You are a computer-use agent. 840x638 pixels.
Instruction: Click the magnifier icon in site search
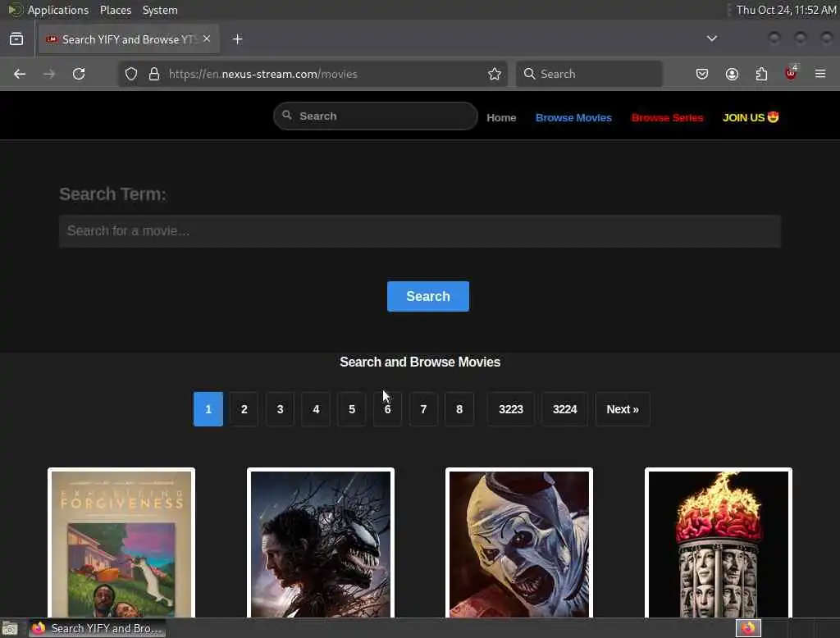point(287,115)
